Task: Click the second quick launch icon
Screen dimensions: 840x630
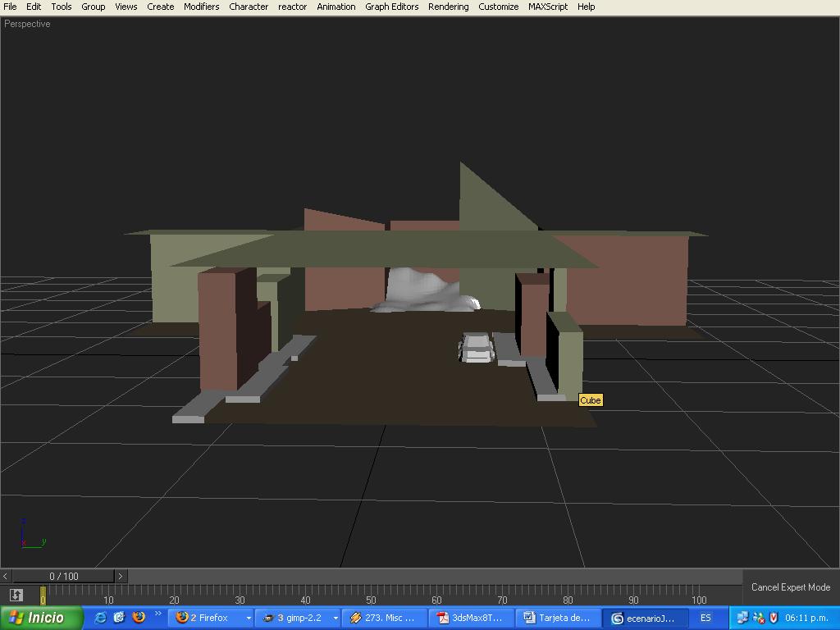Action: [119, 618]
